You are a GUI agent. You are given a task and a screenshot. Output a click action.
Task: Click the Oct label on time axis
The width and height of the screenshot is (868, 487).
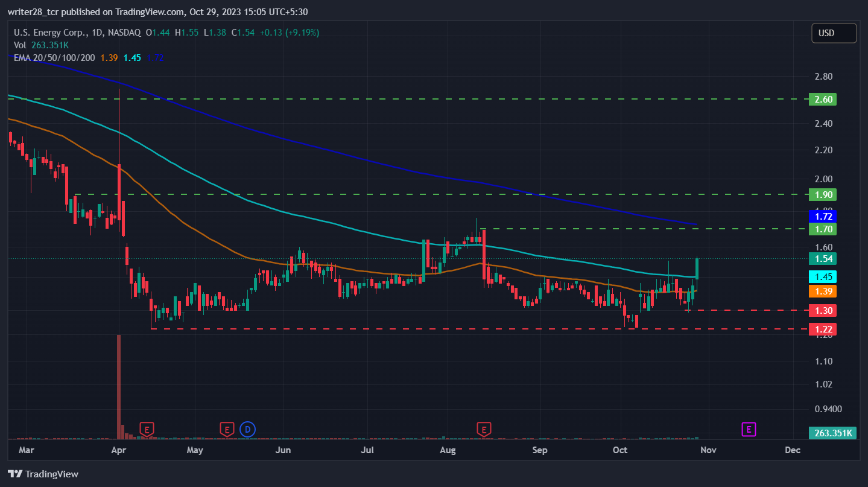pyautogui.click(x=620, y=450)
